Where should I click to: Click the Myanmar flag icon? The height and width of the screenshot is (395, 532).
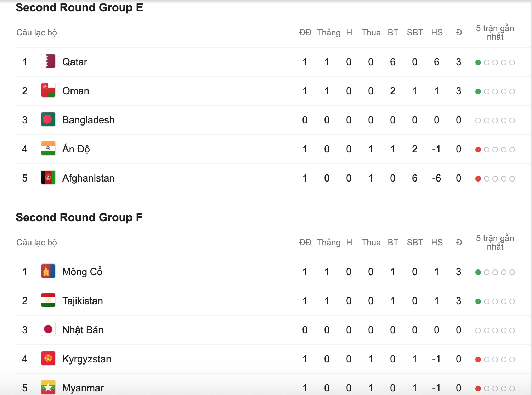coord(48,388)
